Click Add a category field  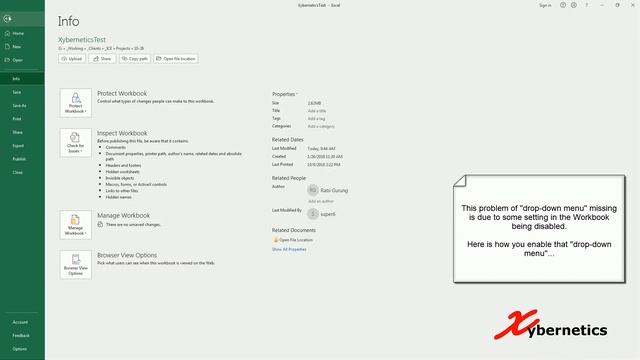(321, 127)
